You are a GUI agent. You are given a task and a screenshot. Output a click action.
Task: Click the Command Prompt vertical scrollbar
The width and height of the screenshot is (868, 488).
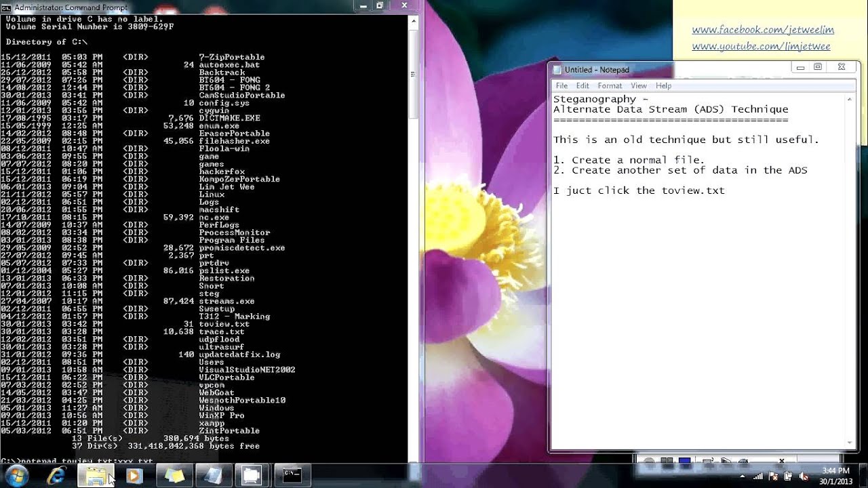coord(413,203)
